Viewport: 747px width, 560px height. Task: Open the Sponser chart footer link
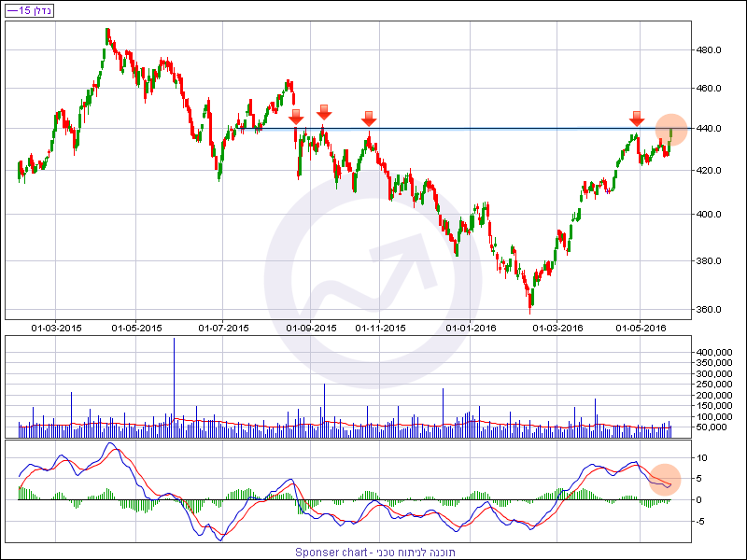(373, 552)
